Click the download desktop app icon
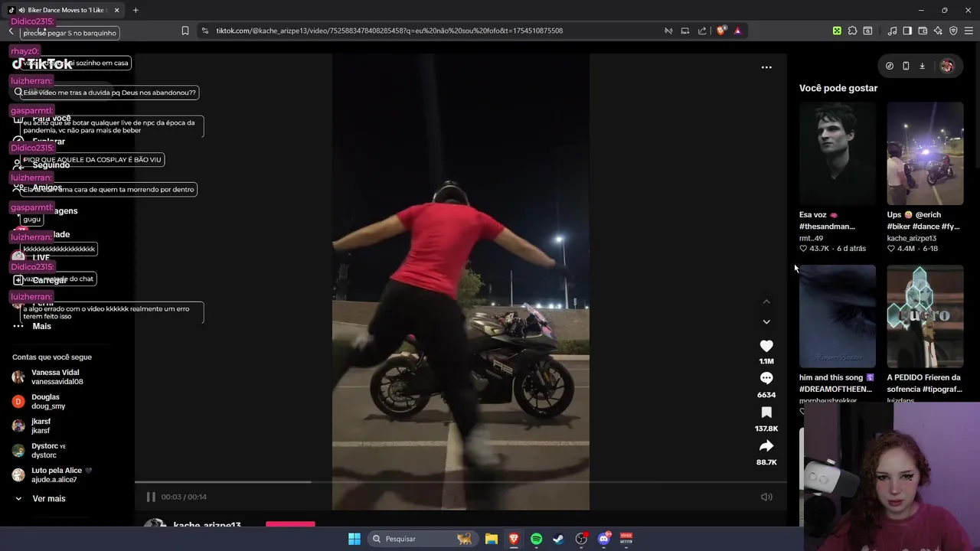This screenshot has width=980, height=551. pos(922,66)
